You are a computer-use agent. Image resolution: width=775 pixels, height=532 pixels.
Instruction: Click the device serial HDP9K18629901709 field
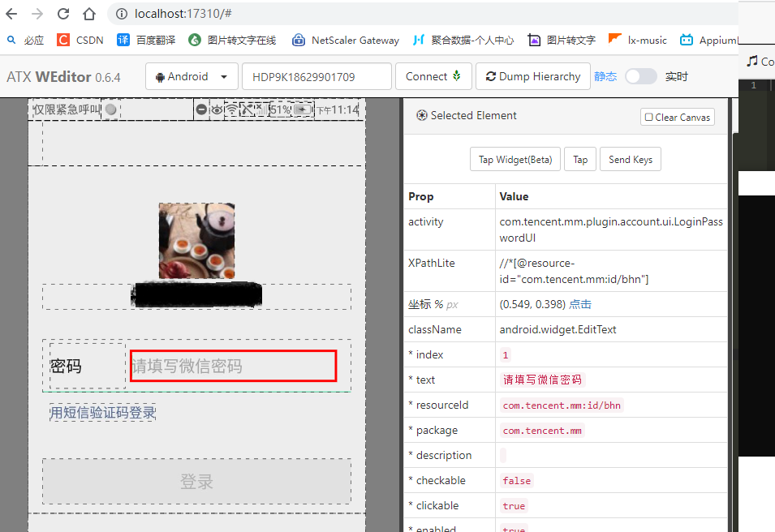[316, 76]
